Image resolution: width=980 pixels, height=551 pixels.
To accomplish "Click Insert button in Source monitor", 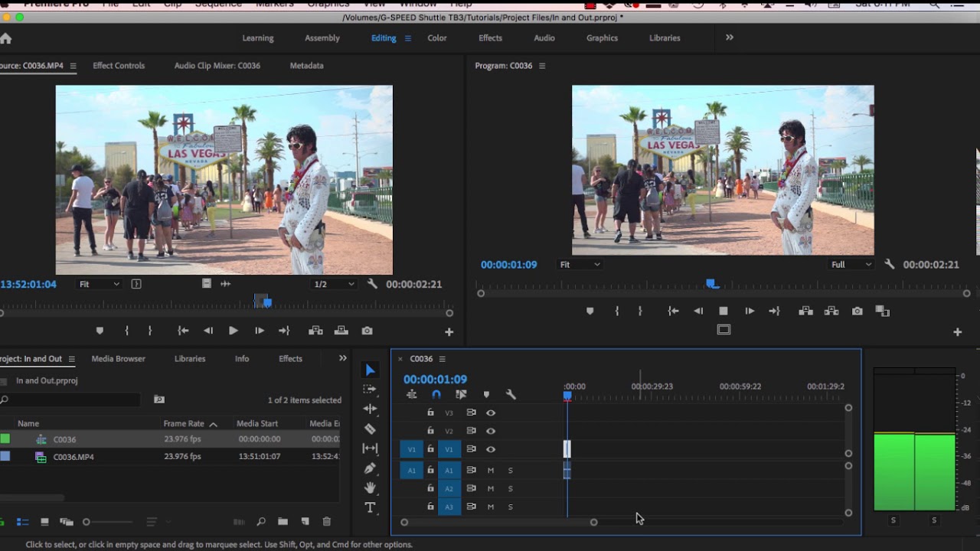I will tap(315, 331).
